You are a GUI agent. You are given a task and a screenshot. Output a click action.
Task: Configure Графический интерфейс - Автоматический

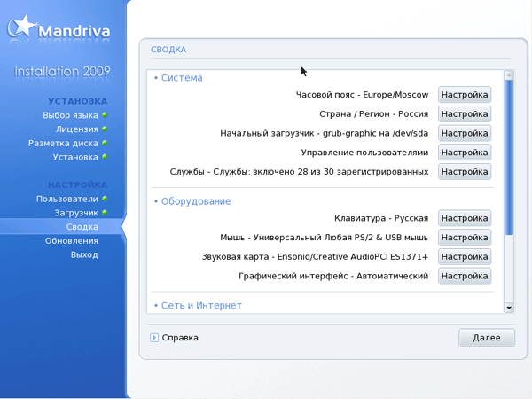coord(465,276)
